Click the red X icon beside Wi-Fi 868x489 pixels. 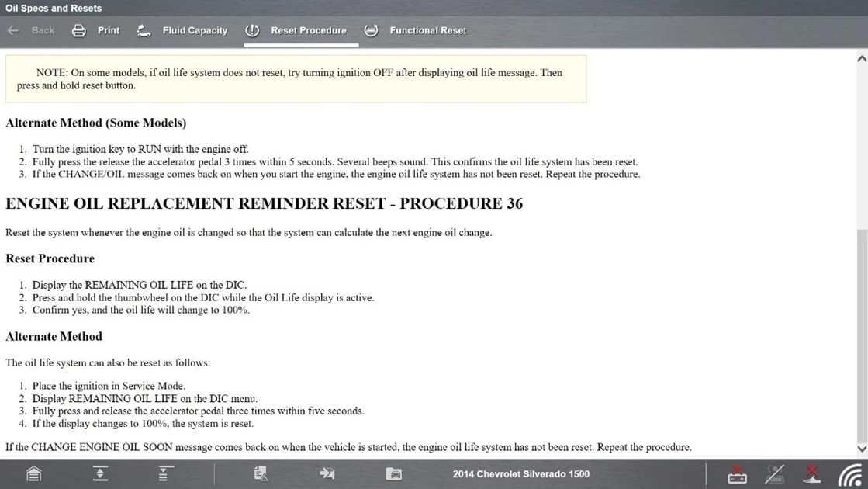click(811, 473)
